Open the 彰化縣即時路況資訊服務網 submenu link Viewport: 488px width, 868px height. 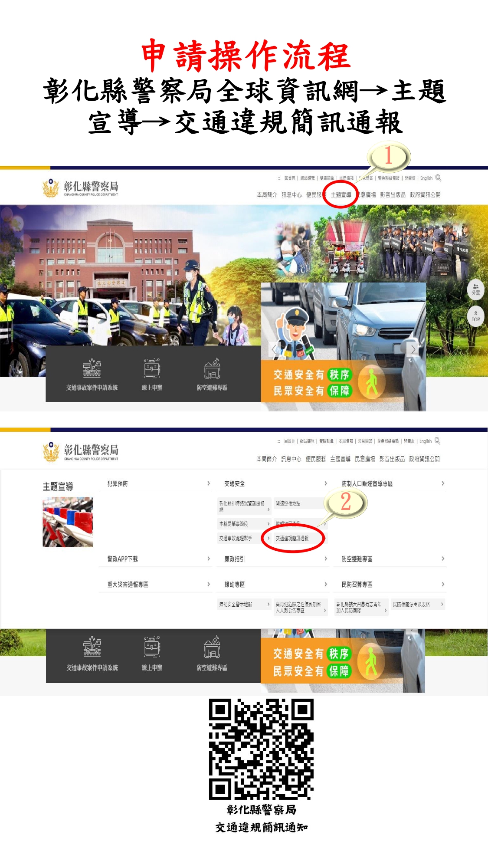click(x=244, y=506)
